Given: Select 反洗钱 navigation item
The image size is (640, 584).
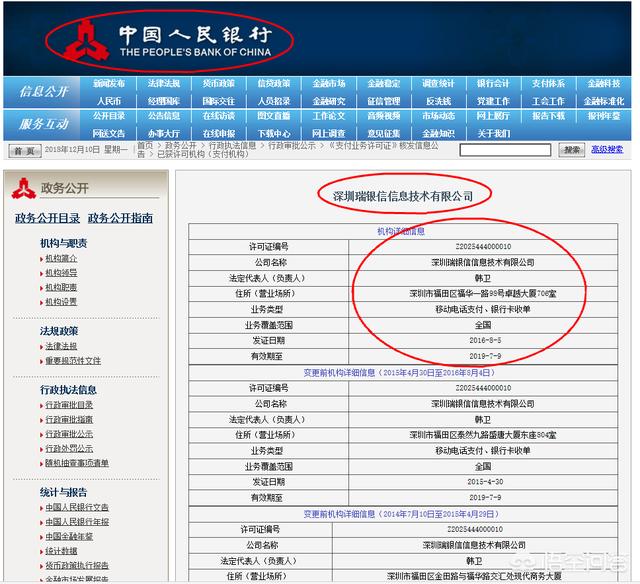Looking at the screenshot, I should tap(438, 101).
